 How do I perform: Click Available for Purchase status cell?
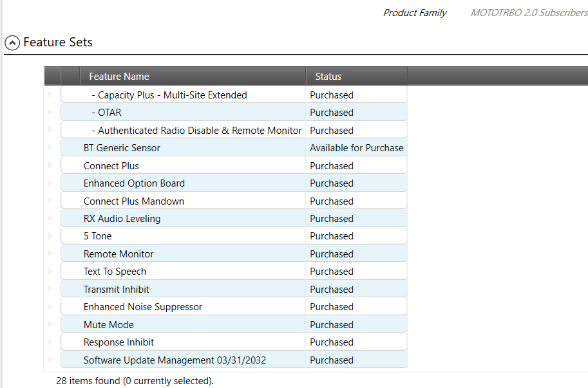click(356, 148)
